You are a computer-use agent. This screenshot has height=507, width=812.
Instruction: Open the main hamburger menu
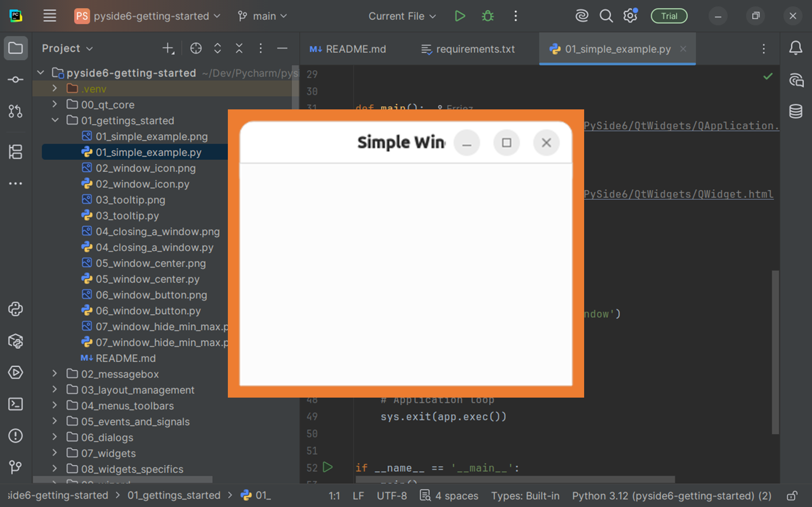(49, 16)
